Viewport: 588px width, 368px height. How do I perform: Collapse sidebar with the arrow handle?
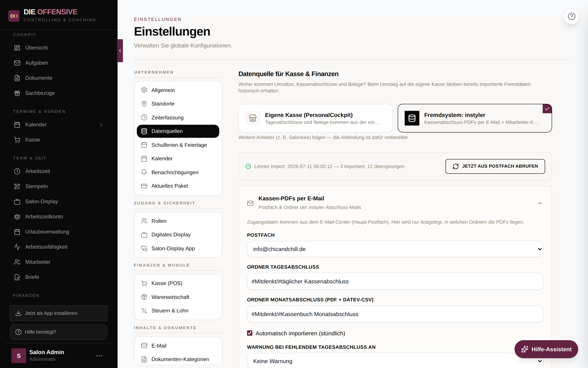click(x=120, y=51)
